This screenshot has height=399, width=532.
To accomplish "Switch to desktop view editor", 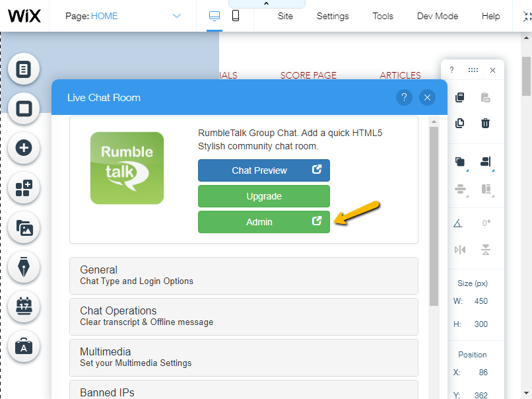I will tap(215, 16).
